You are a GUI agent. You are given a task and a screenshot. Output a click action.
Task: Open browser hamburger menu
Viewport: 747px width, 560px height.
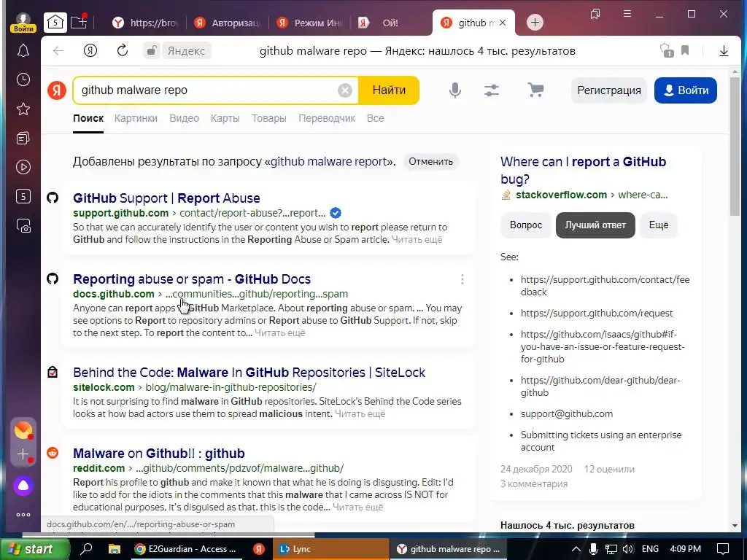click(x=627, y=15)
